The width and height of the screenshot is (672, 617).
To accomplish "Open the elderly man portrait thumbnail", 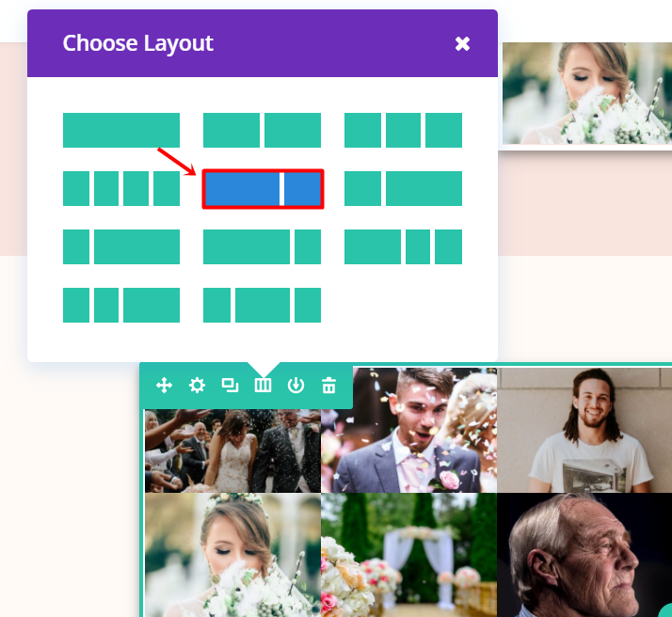I will click(x=584, y=555).
